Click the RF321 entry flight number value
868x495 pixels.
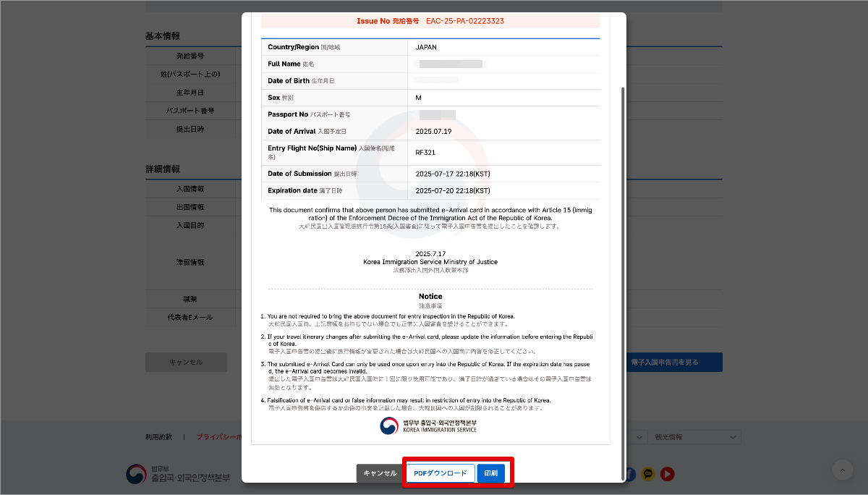pyautogui.click(x=425, y=153)
